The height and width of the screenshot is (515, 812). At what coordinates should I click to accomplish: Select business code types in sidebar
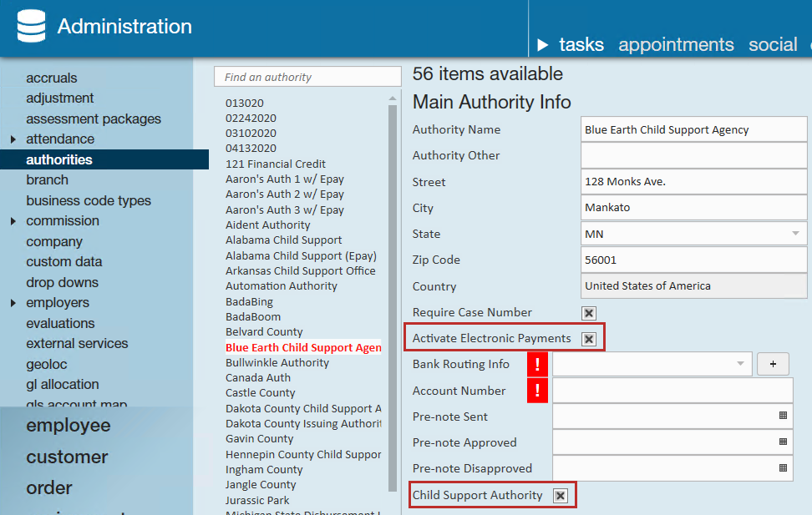(89, 200)
